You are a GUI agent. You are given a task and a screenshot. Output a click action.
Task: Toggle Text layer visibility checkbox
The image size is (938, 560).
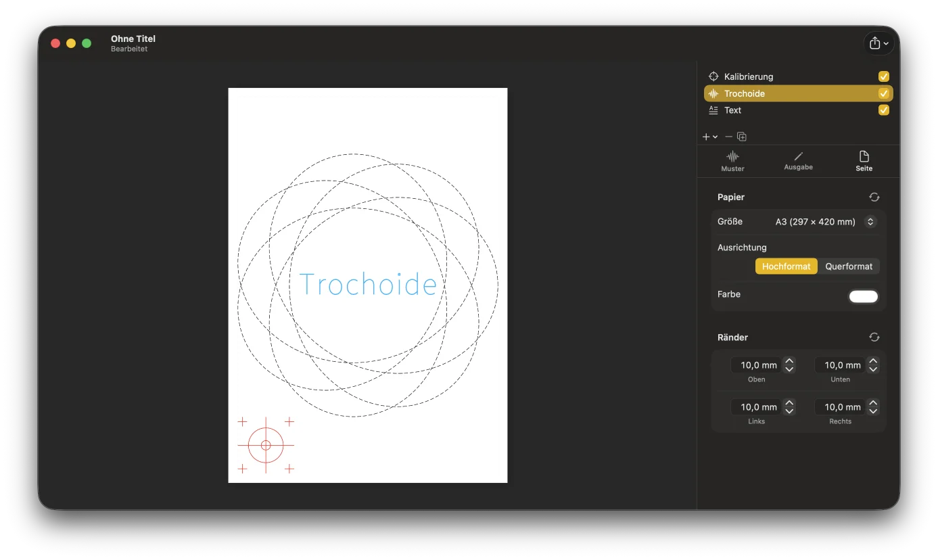click(884, 110)
